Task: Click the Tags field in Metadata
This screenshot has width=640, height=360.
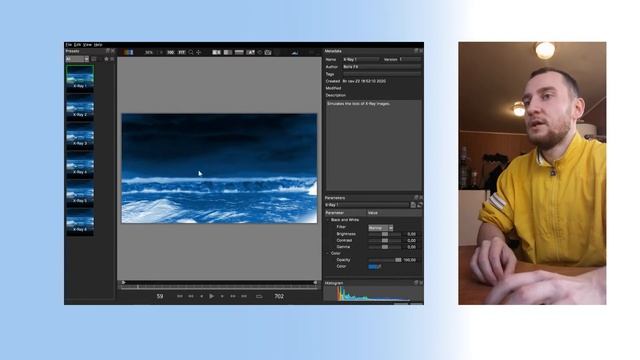Action: point(382,74)
